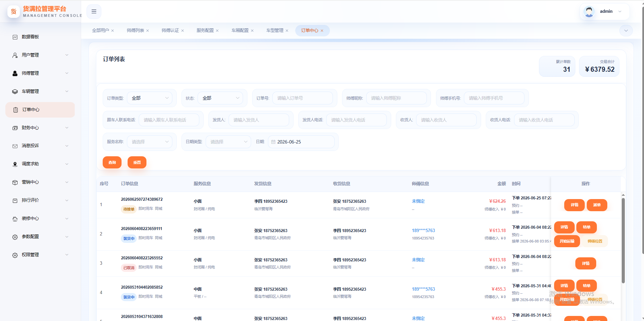Open the 订单类型 dropdown
644x321 pixels.
tap(150, 98)
